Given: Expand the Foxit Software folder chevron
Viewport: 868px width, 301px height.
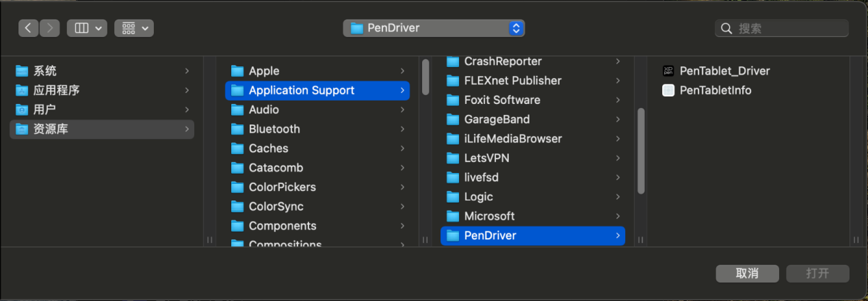Looking at the screenshot, I should 618,100.
